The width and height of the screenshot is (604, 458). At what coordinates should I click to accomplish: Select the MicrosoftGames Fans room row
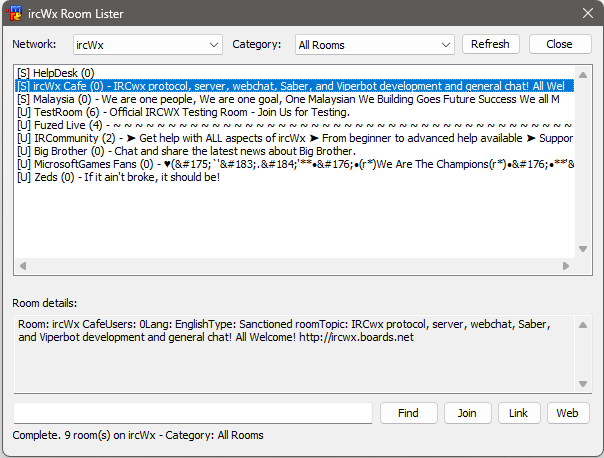295,164
